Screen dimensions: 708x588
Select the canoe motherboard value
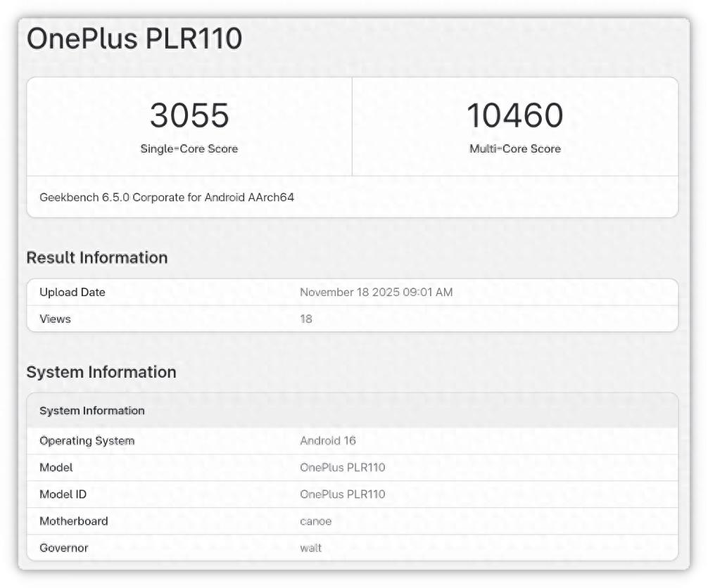pos(315,521)
